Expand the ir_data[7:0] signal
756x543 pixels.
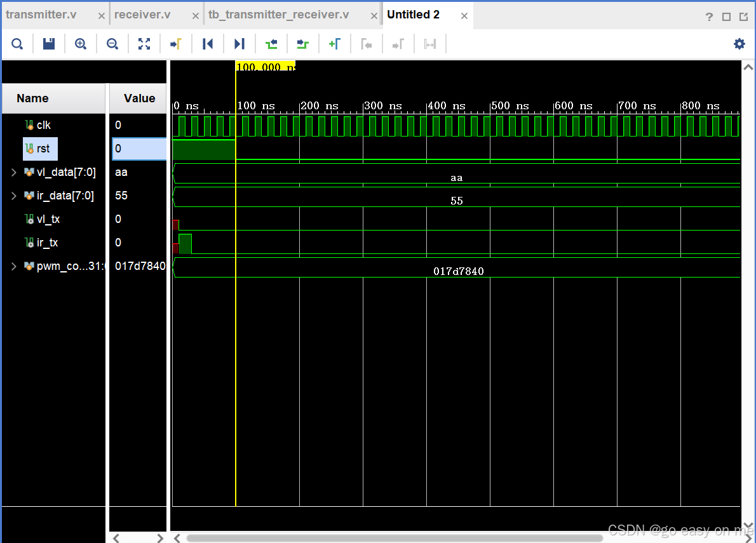pyautogui.click(x=13, y=195)
